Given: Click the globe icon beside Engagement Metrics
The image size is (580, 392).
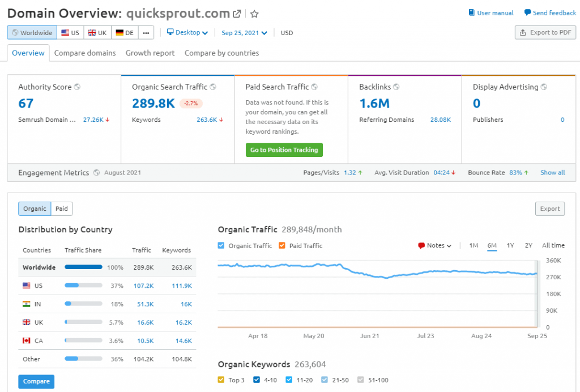Looking at the screenshot, I should [96, 173].
